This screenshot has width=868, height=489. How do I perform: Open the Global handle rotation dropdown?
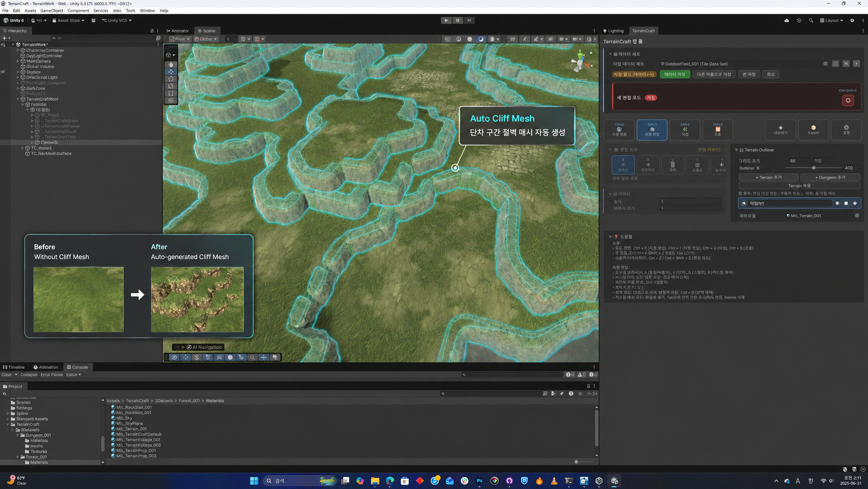click(206, 39)
